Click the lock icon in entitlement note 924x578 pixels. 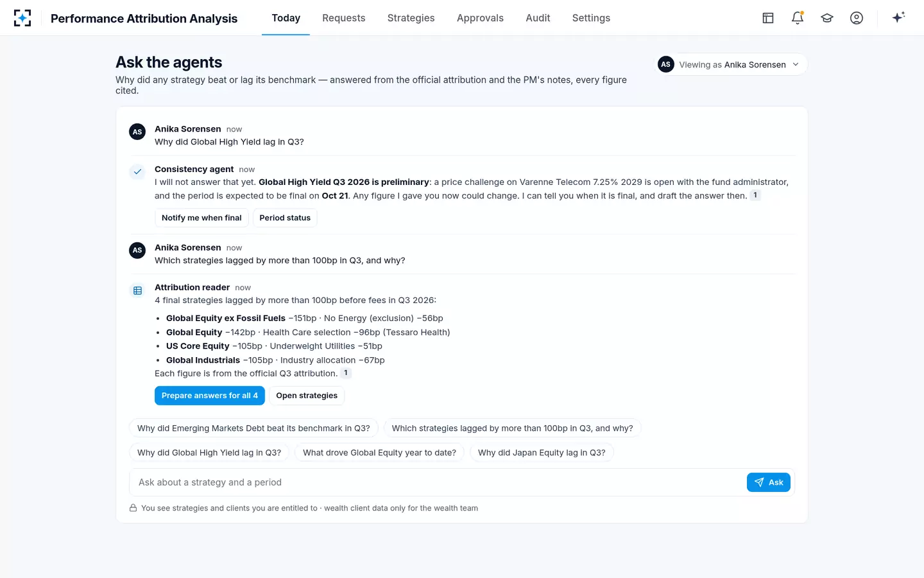click(x=133, y=508)
